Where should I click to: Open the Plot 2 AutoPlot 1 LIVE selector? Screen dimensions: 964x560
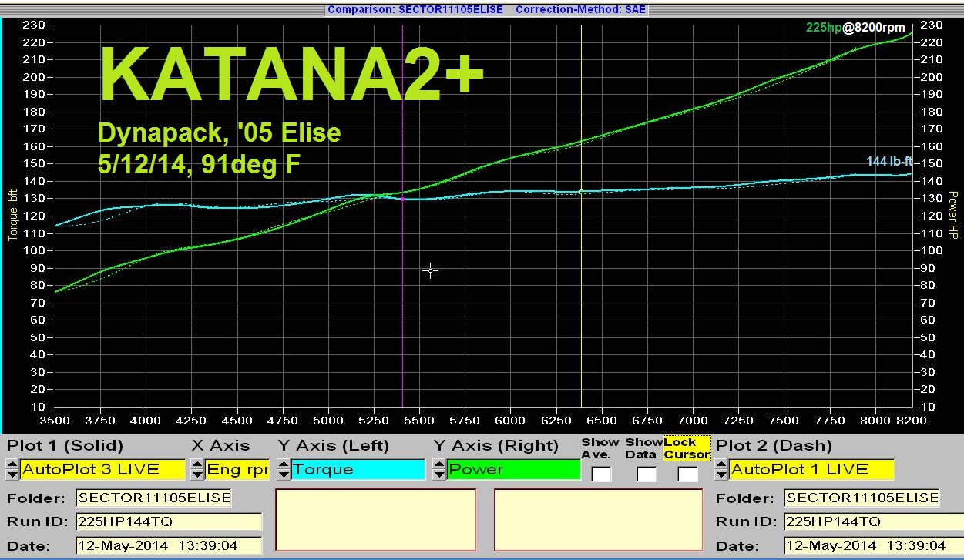[x=812, y=469]
